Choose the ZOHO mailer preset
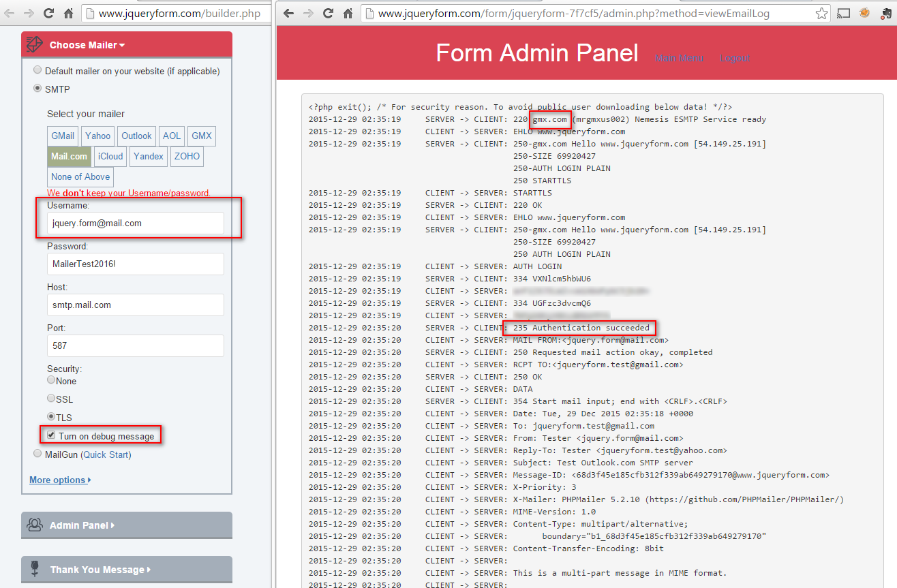Image resolution: width=897 pixels, height=588 pixels. point(187,156)
